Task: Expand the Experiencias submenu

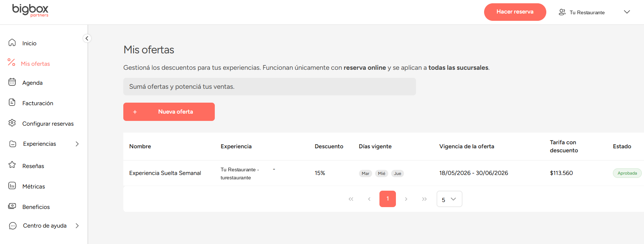Action: click(77, 144)
